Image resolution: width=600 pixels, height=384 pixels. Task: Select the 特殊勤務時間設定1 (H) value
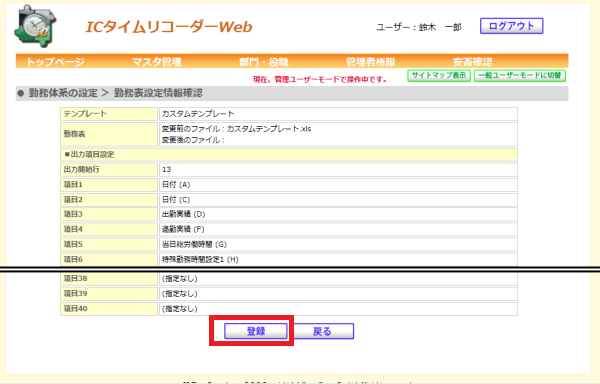pyautogui.click(x=338, y=259)
